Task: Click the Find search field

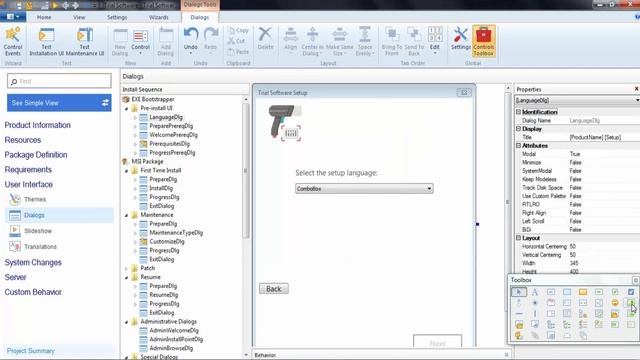Action: (59, 81)
